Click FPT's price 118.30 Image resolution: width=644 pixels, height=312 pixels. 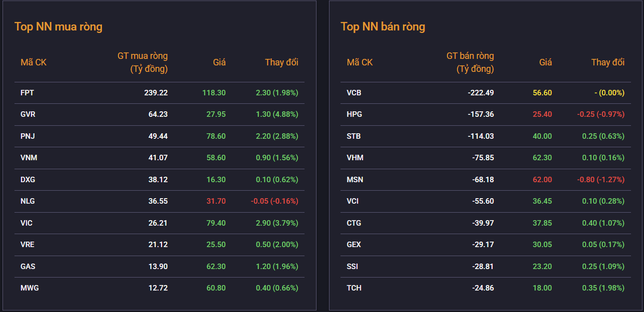point(214,93)
